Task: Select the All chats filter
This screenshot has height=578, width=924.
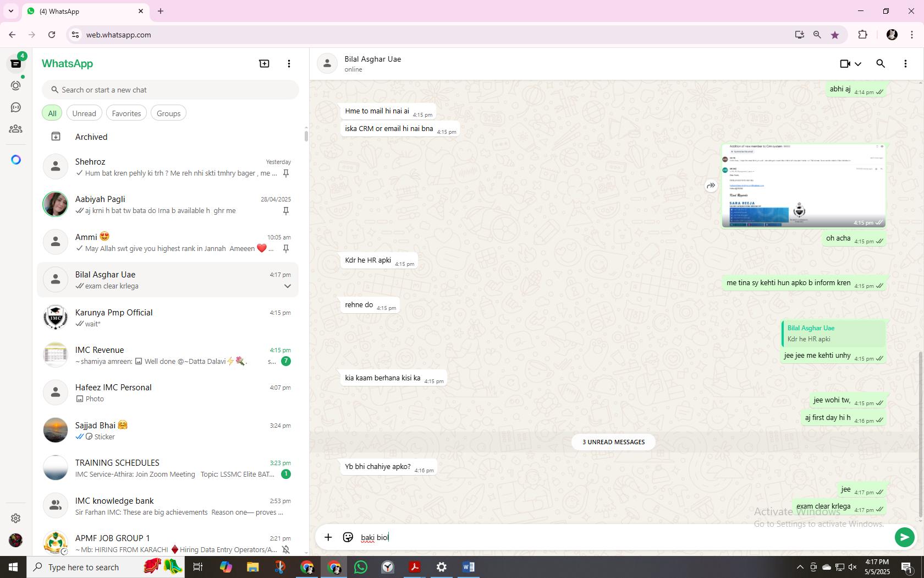Action: [x=52, y=113]
